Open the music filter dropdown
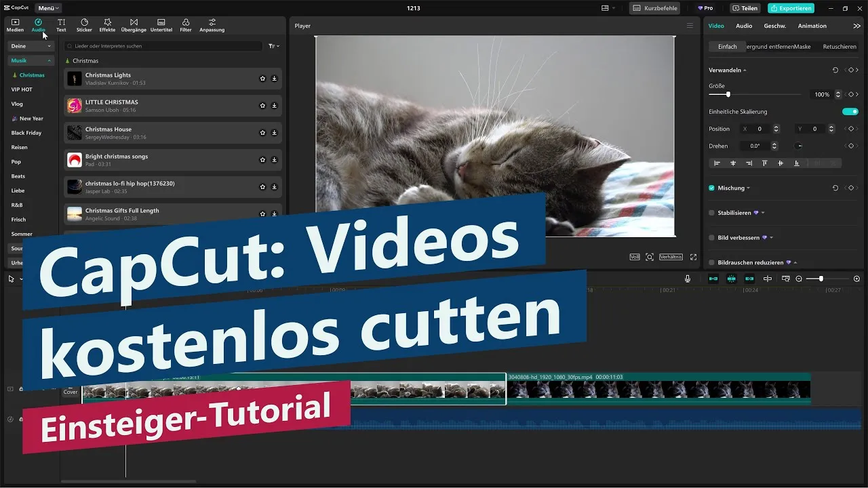The image size is (868, 488). click(x=273, y=46)
